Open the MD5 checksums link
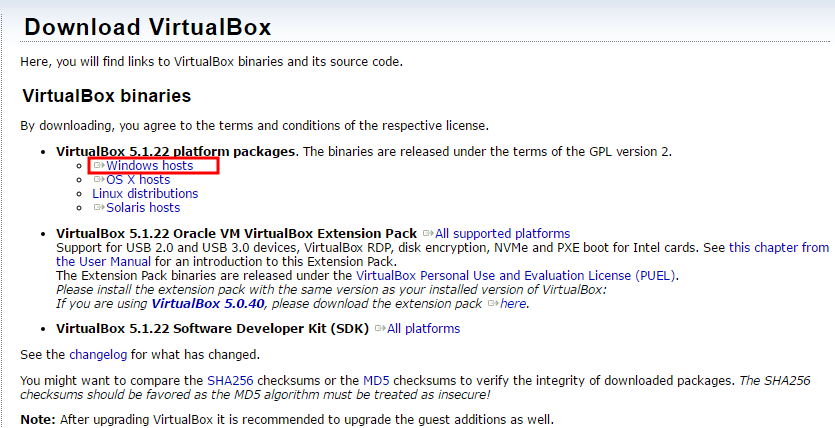 [x=376, y=381]
